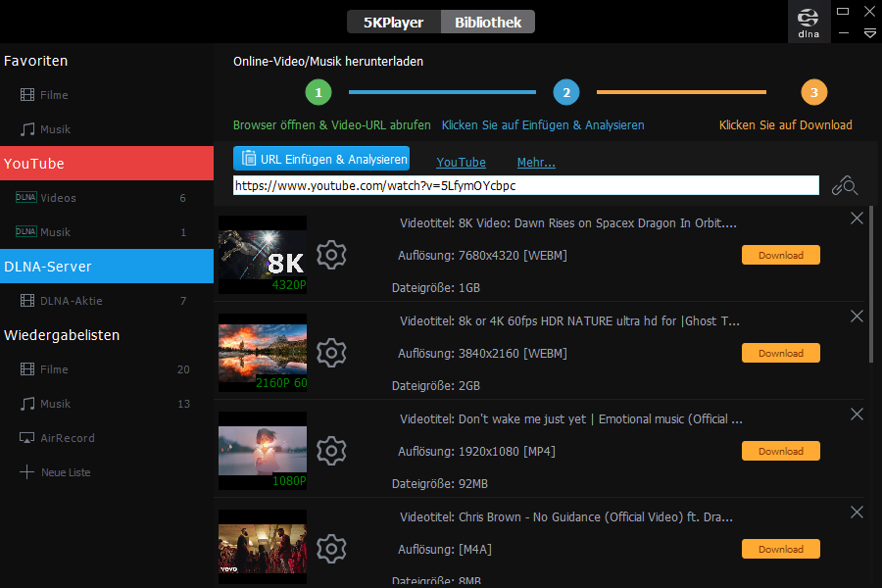Remove the Emotional music video entry
Screen dimensions: 882x588
tap(857, 415)
